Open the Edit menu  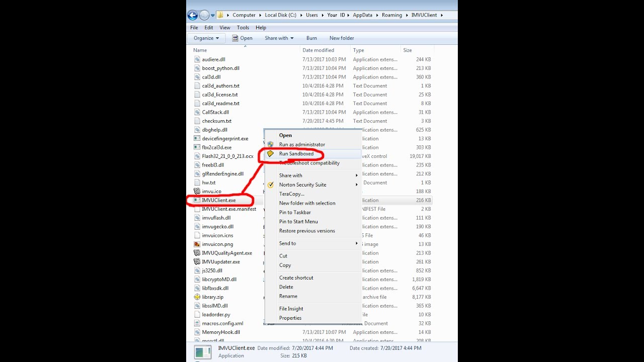[x=209, y=28]
